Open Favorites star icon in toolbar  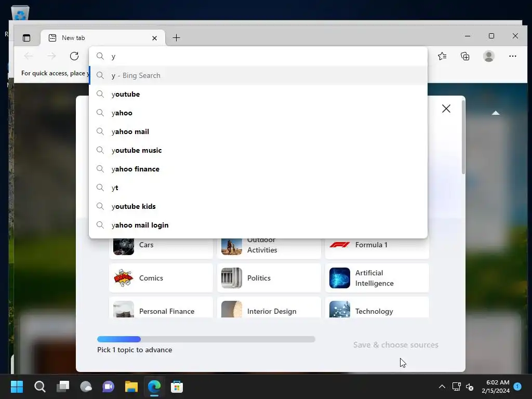[x=442, y=56]
